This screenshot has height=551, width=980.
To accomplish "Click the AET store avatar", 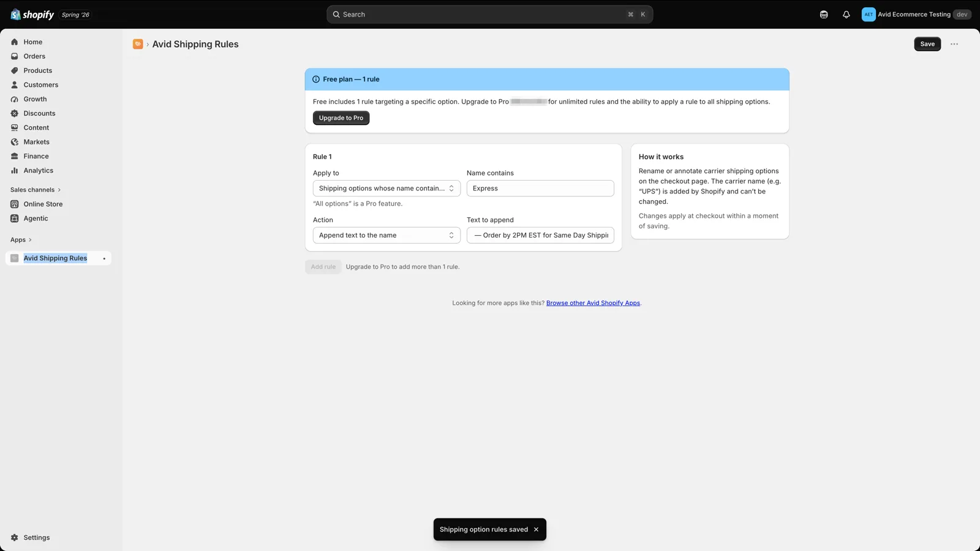I will (869, 15).
